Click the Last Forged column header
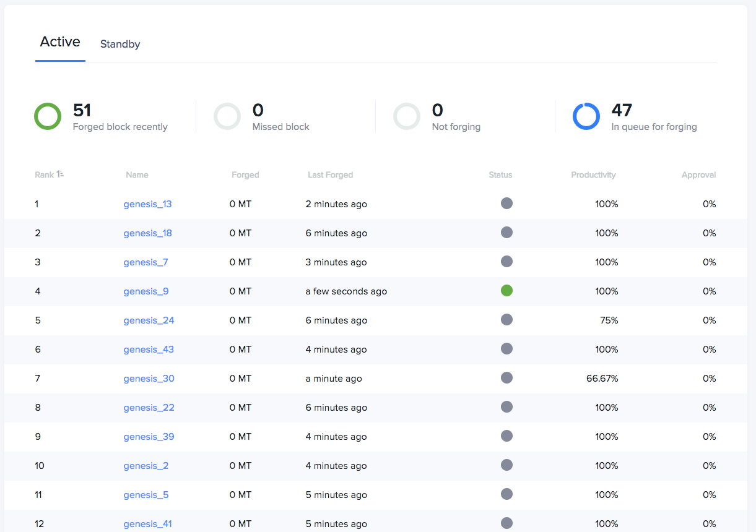The image size is (756, 532). click(330, 175)
